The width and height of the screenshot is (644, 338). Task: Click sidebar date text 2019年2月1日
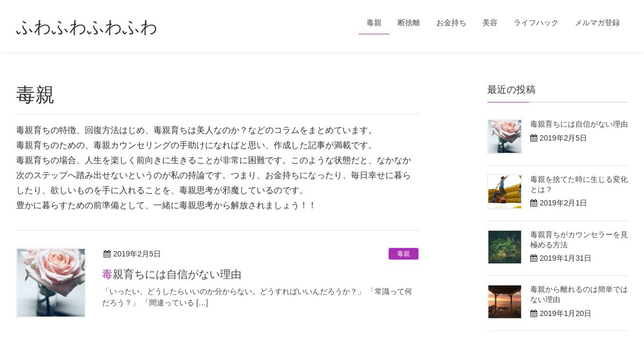pyautogui.click(x=563, y=203)
